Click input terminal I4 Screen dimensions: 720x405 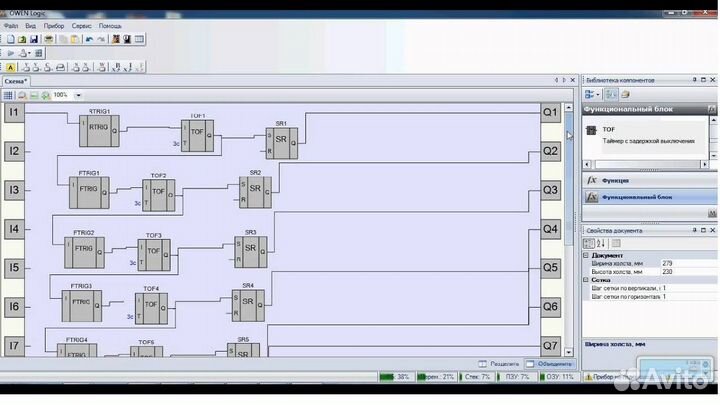[x=14, y=229]
